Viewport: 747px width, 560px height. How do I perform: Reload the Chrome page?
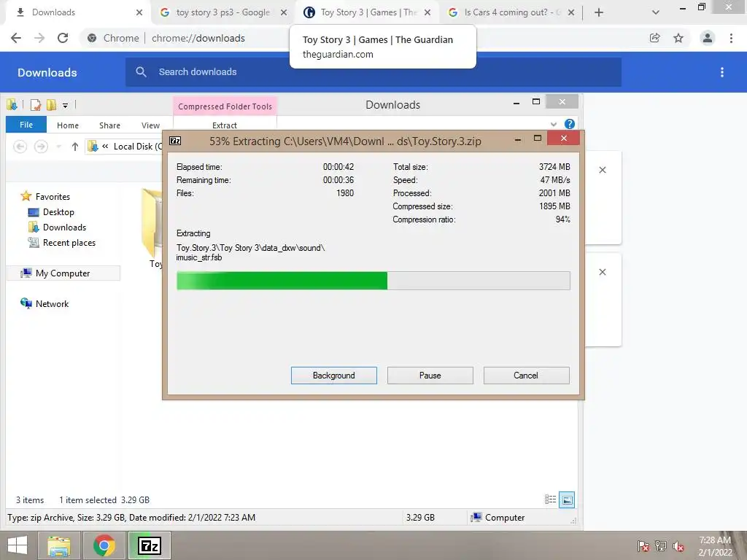pos(63,38)
